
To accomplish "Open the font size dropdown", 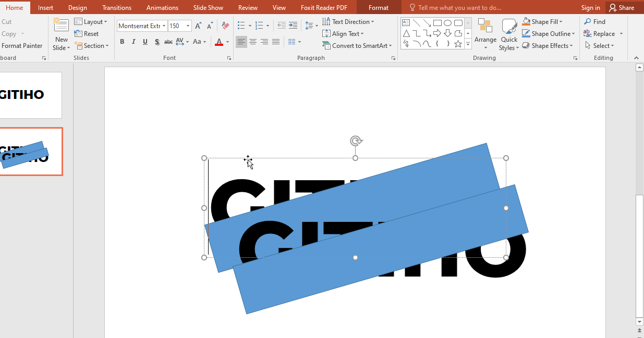I will point(188,25).
